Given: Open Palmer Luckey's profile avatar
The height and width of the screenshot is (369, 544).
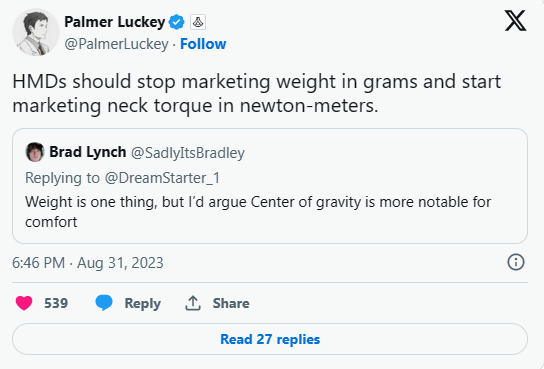Looking at the screenshot, I should (x=36, y=32).
